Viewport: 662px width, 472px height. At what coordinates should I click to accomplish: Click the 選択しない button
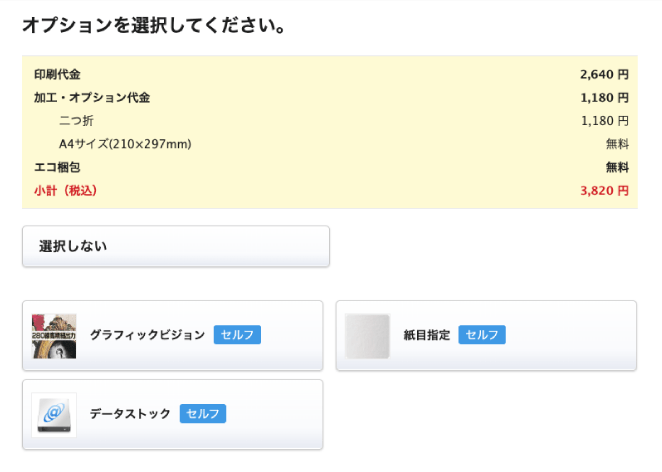(x=175, y=246)
